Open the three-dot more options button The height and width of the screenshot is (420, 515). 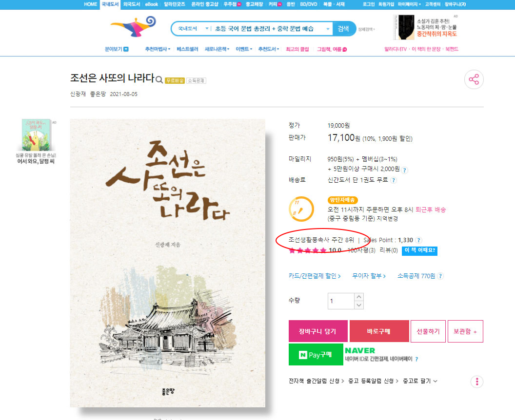click(477, 382)
